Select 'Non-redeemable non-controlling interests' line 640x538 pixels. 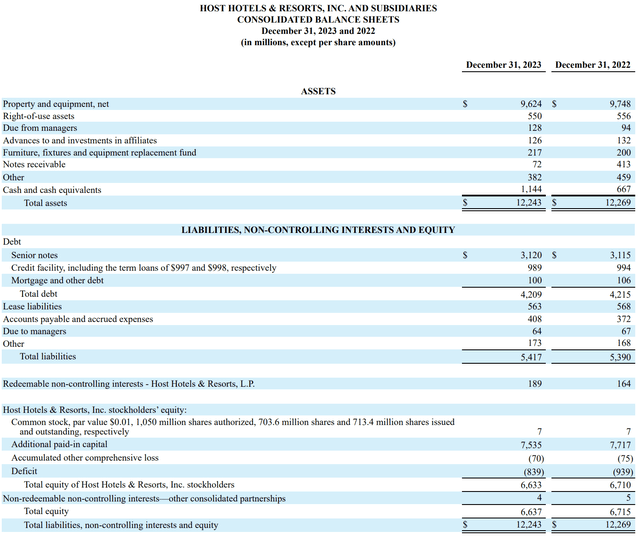(x=144, y=499)
